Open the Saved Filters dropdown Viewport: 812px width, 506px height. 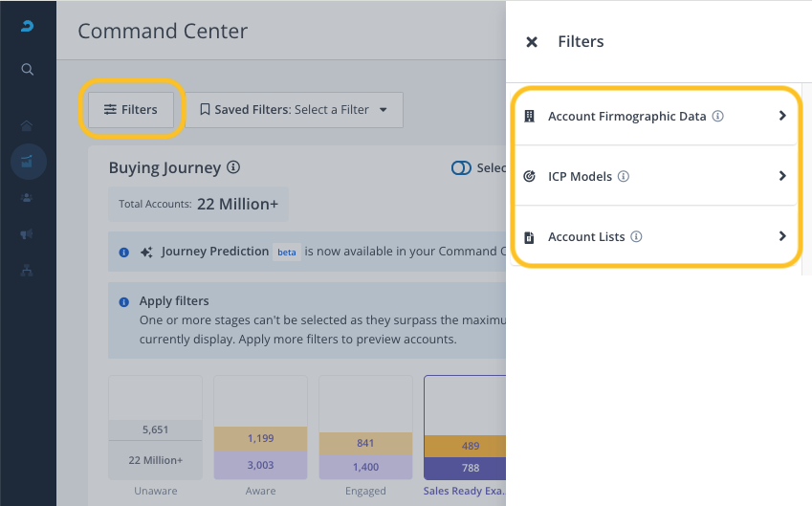(x=294, y=110)
